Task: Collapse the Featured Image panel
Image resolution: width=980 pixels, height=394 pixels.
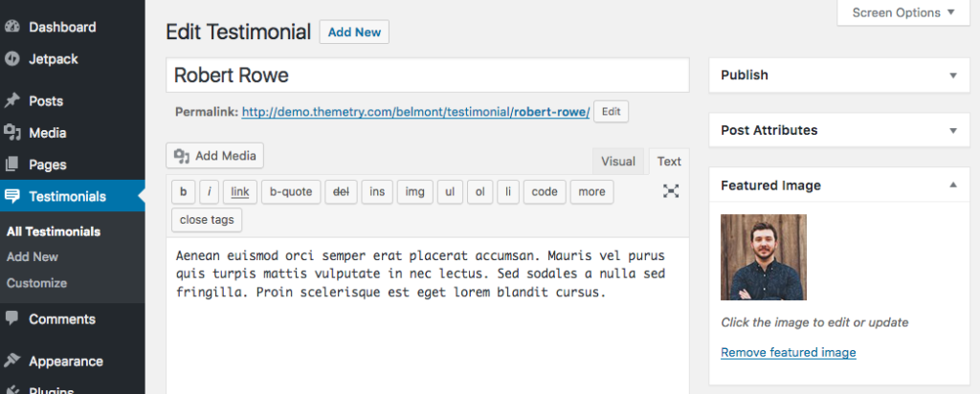Action: (952, 185)
